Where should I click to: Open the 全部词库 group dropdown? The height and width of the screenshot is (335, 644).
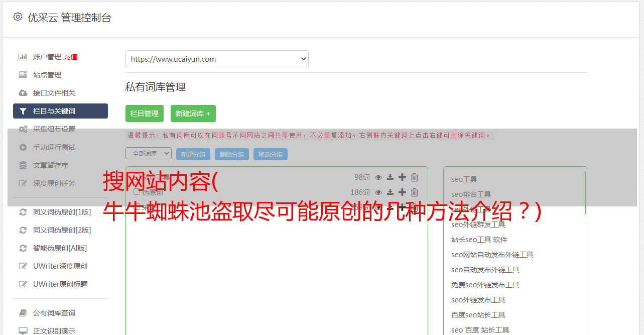(149, 153)
